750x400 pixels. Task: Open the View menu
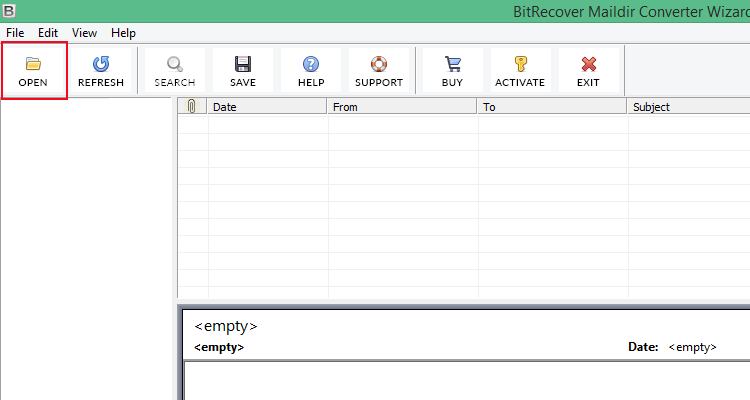84,33
